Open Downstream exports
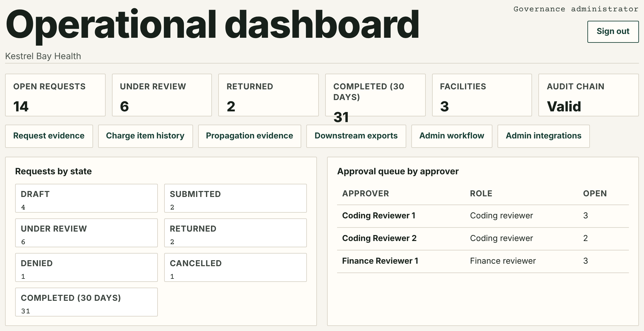Image resolution: width=644 pixels, height=331 pixels. [356, 136]
